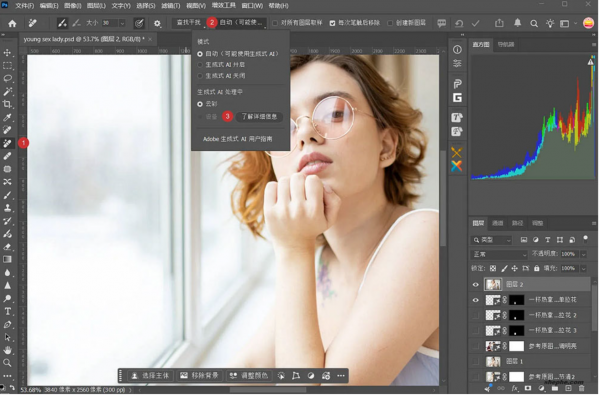This screenshot has width=600, height=395.
Task: Switch to the 路径 paths tab
Action: pos(517,224)
